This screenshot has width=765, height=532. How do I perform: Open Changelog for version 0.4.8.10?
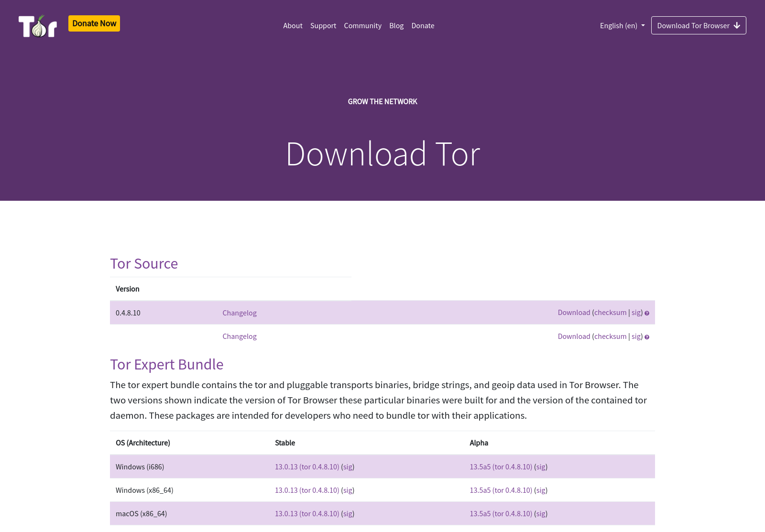click(x=240, y=313)
